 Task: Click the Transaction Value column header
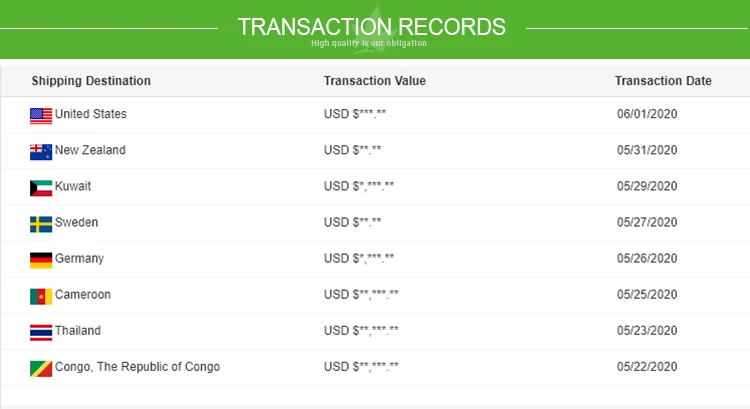pyautogui.click(x=375, y=81)
